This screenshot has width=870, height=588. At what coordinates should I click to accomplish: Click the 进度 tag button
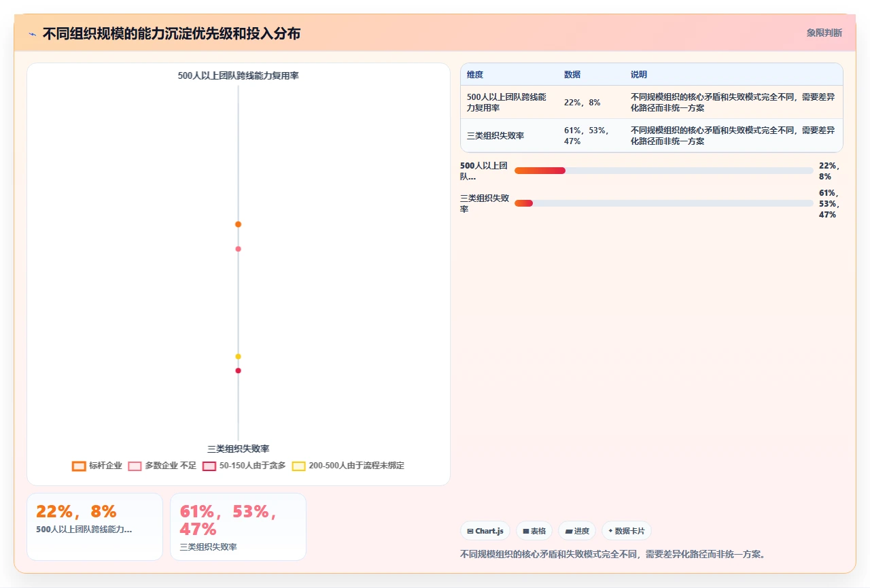(577, 531)
